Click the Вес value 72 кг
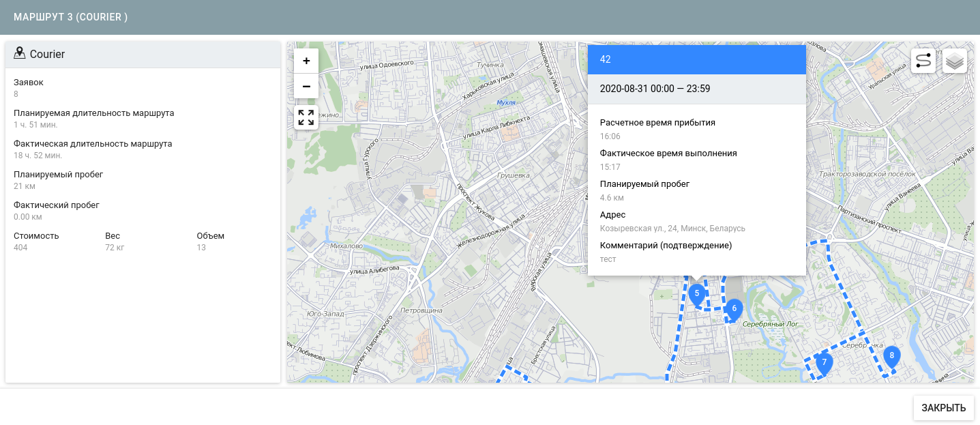 (114, 248)
